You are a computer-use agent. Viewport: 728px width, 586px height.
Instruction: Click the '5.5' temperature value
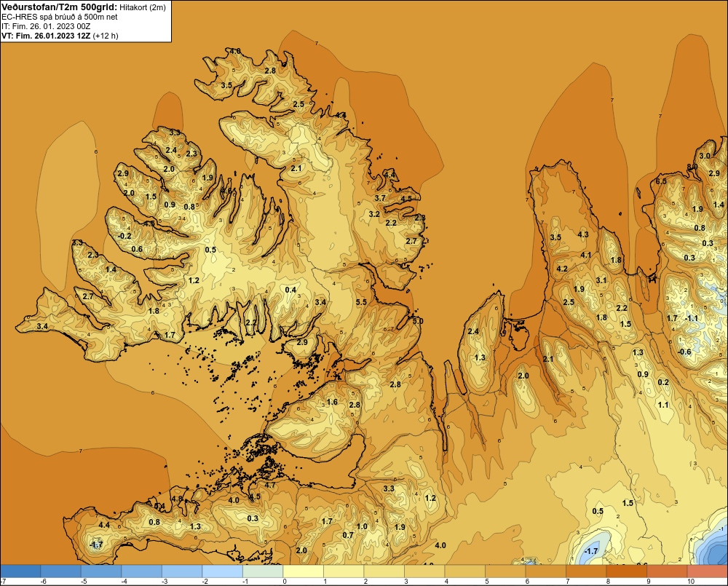[x=361, y=302]
